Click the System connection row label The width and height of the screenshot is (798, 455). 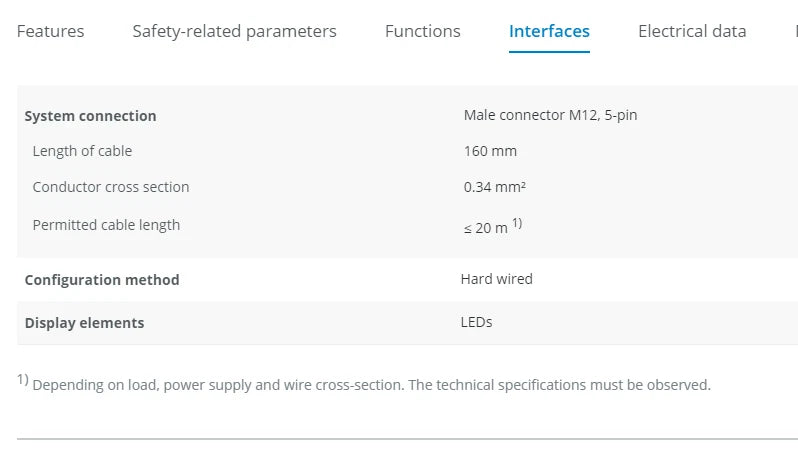90,116
